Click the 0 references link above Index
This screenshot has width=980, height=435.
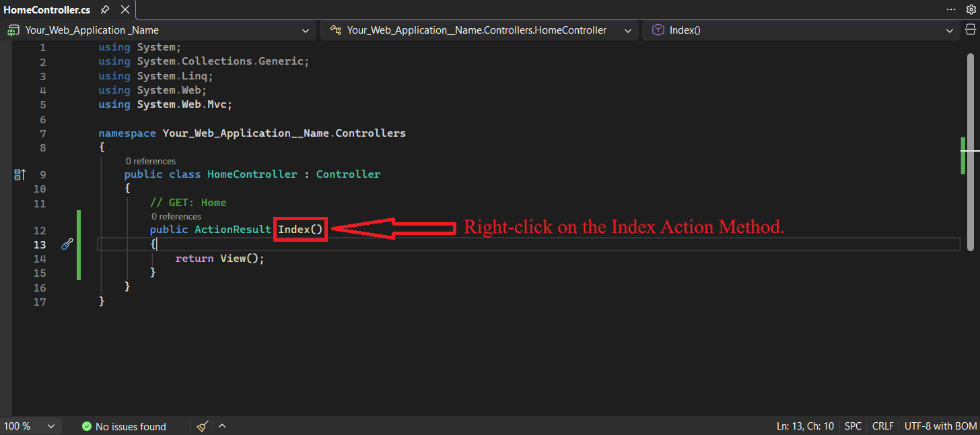coord(176,216)
